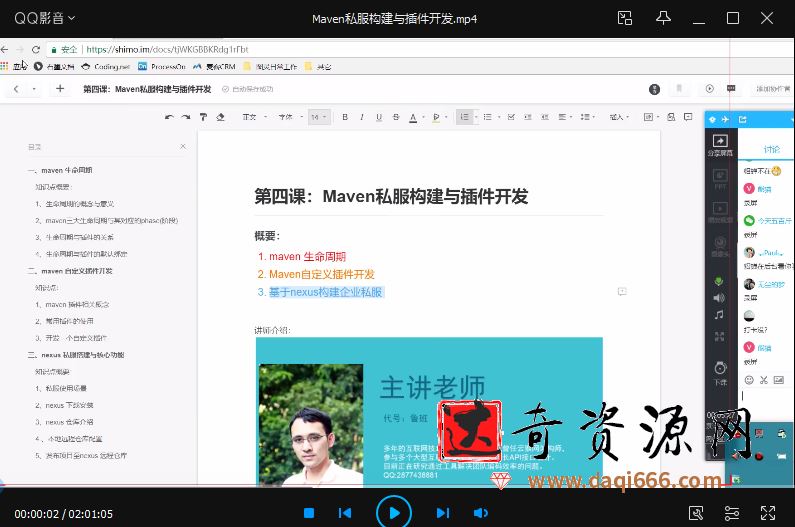Redo last edit in toolbar

[x=186, y=117]
